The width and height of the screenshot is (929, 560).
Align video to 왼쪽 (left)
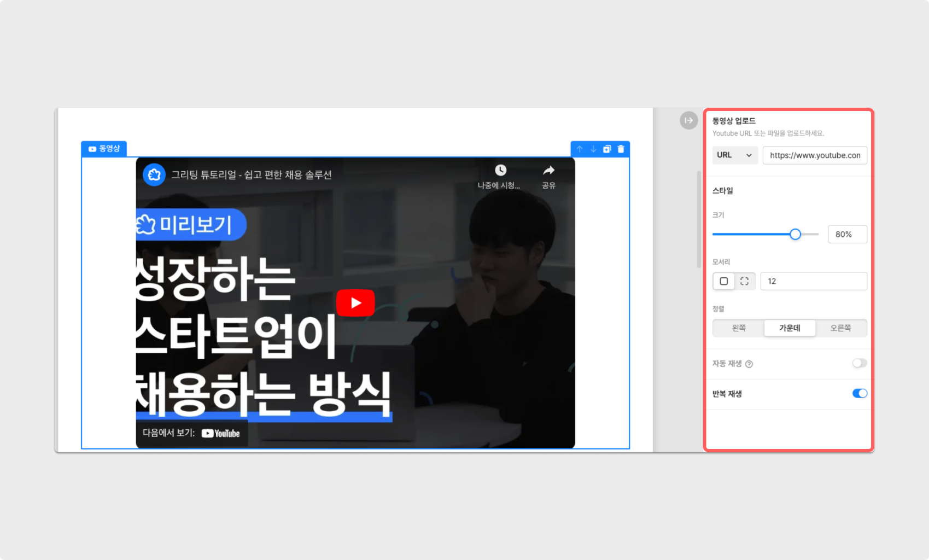tap(739, 328)
